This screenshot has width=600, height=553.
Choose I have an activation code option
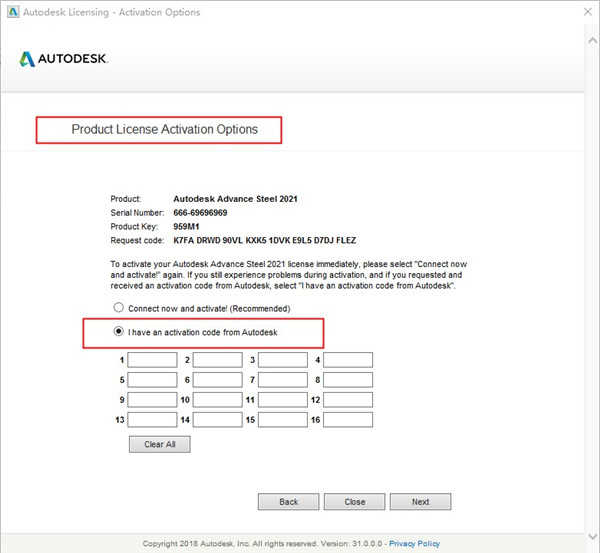(119, 331)
